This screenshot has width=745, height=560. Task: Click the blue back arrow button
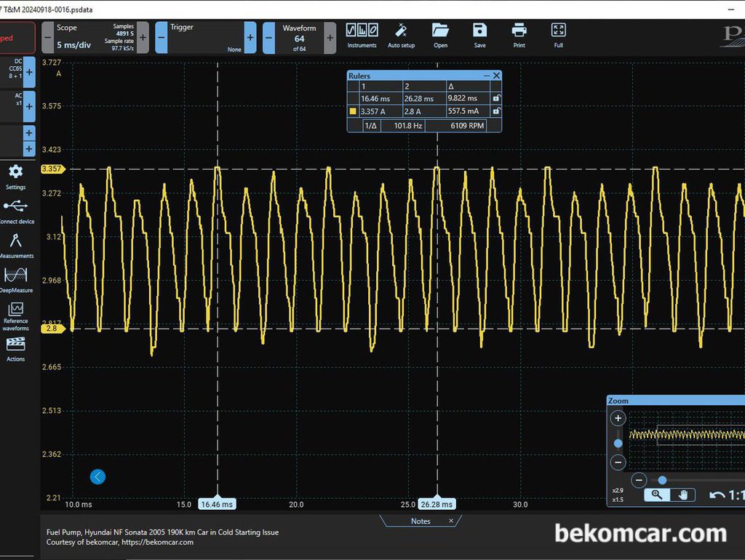click(97, 477)
